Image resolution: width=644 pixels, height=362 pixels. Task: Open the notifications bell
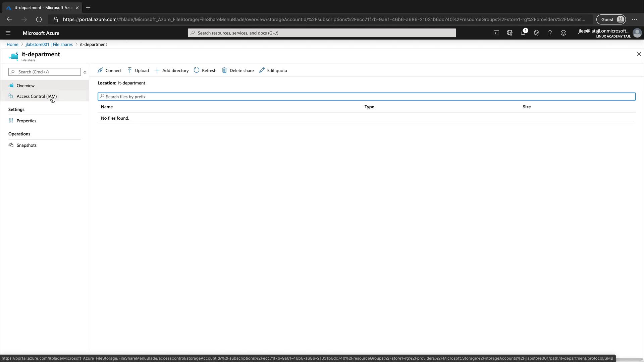pos(523,33)
